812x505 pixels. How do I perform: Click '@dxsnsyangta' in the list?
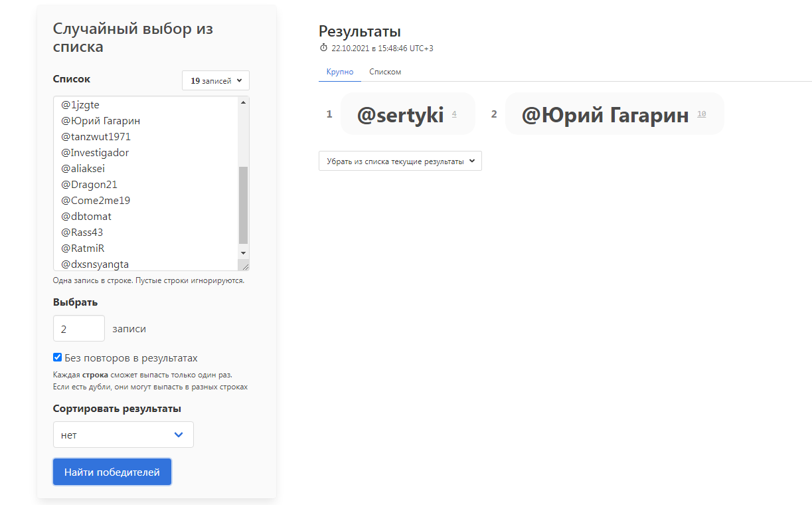point(95,264)
